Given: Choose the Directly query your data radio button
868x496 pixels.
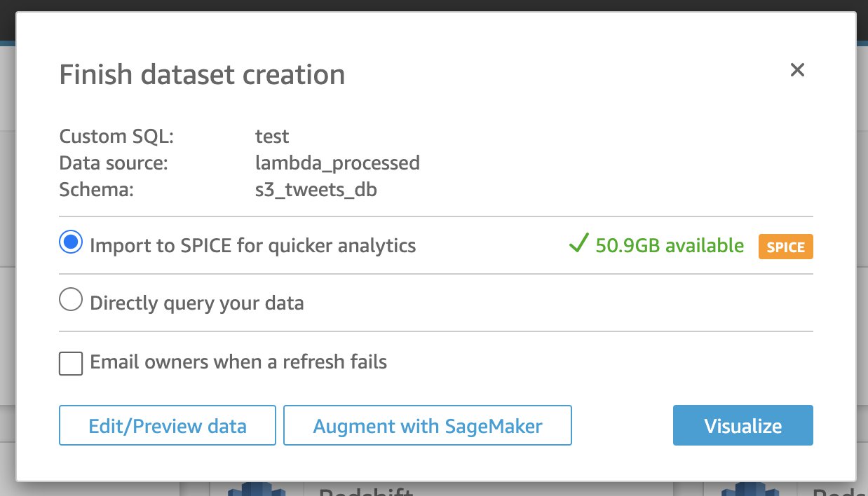Looking at the screenshot, I should coord(71,301).
